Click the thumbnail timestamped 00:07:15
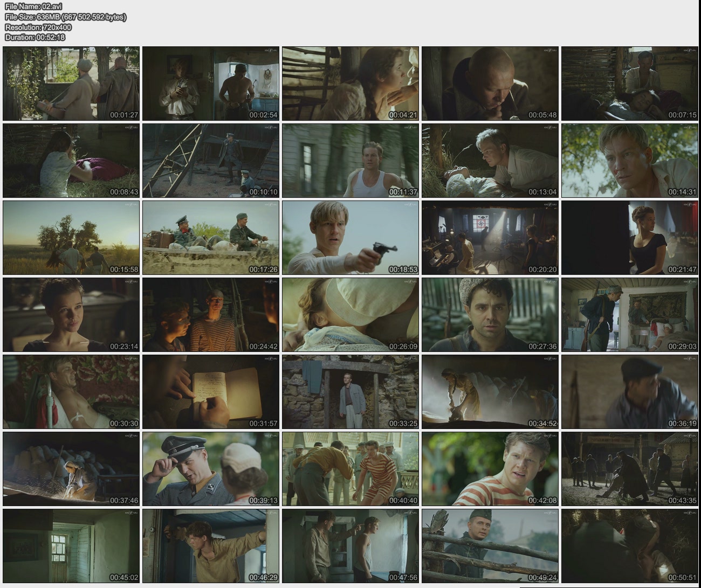 click(x=630, y=84)
